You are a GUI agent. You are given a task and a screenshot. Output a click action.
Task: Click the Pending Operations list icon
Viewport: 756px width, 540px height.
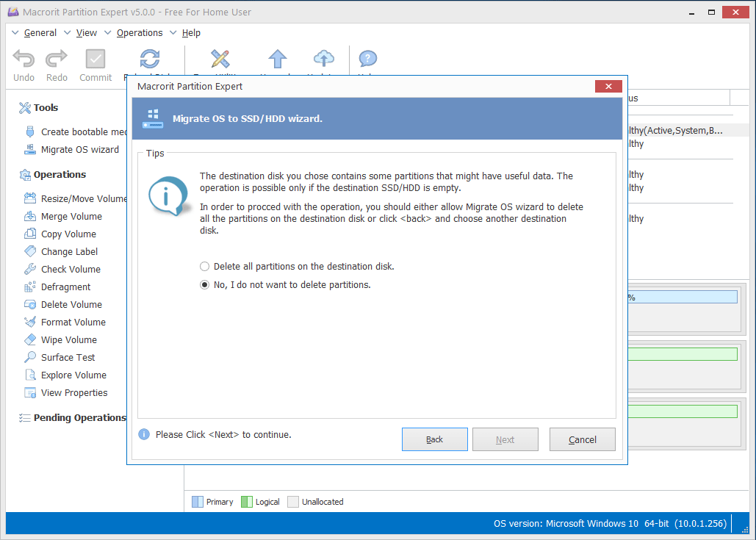(24, 417)
